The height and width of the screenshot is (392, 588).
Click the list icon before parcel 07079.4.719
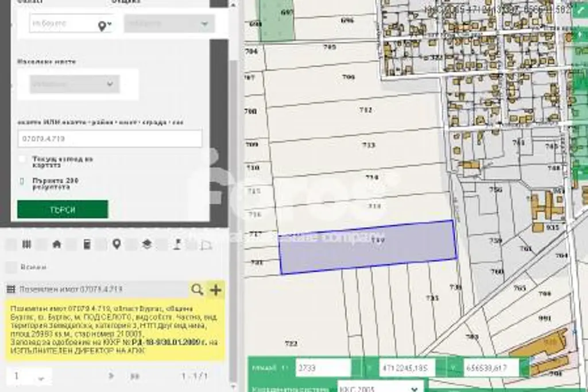10,290
